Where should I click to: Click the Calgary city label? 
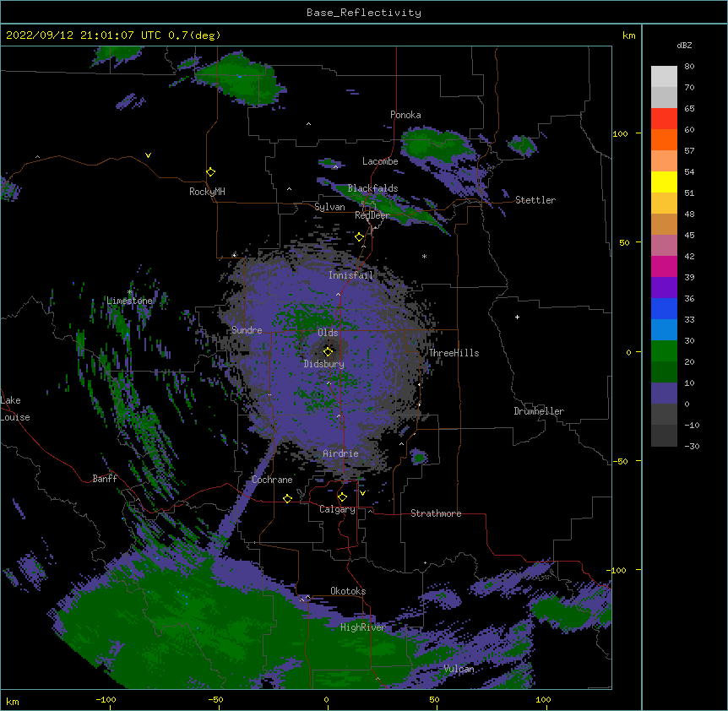tap(337, 509)
